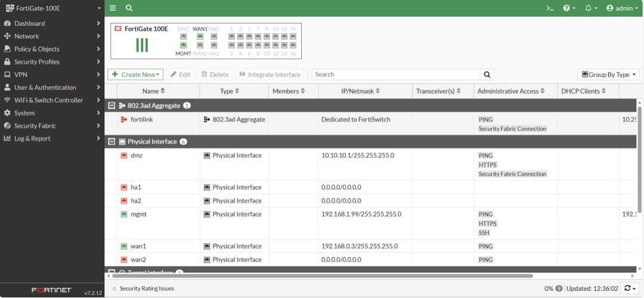Click the Integrate Interface button
This screenshot has width=644, height=298.
pyautogui.click(x=270, y=74)
